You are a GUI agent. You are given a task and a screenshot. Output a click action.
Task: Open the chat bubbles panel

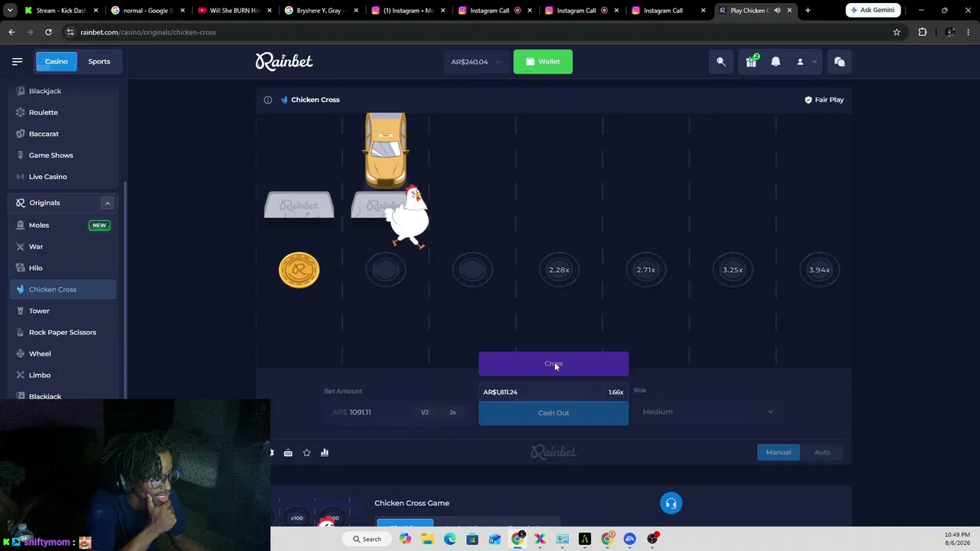[839, 61]
